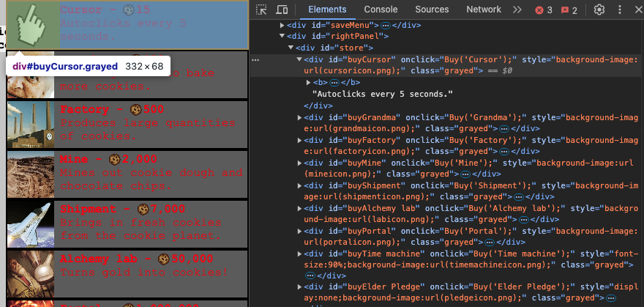The width and height of the screenshot is (644, 307).
Task: Open DevTools settings gear
Action: (599, 10)
